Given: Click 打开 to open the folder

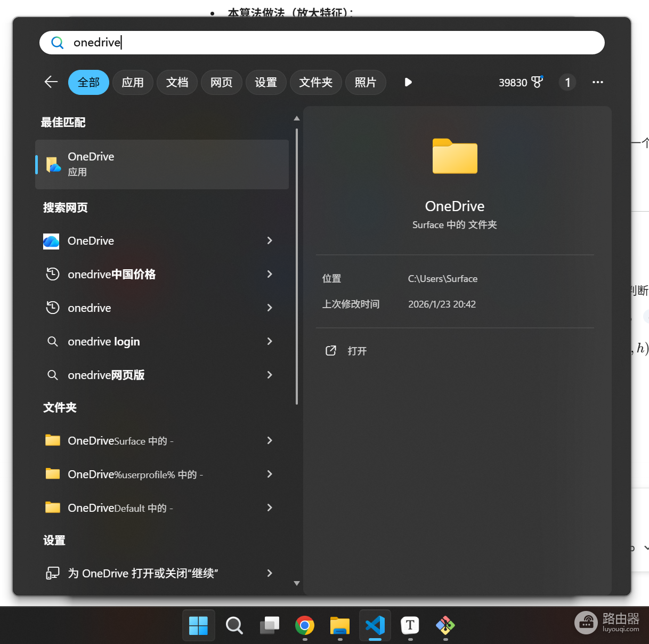Looking at the screenshot, I should tap(357, 351).
